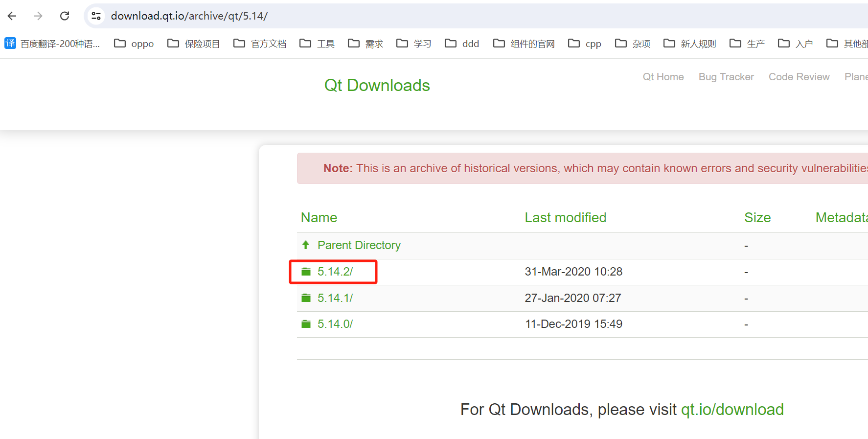Screen dimensions: 868x439
Task: Open the 需求 bookmark folder
Action: (x=365, y=44)
